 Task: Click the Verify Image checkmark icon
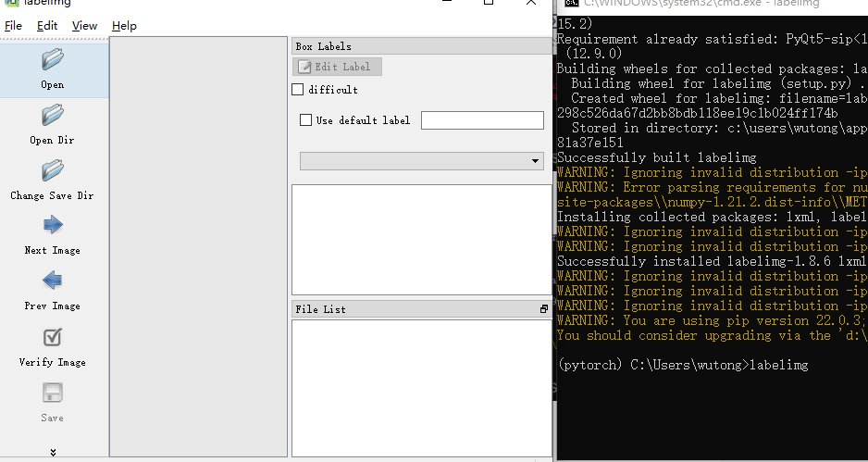53,337
